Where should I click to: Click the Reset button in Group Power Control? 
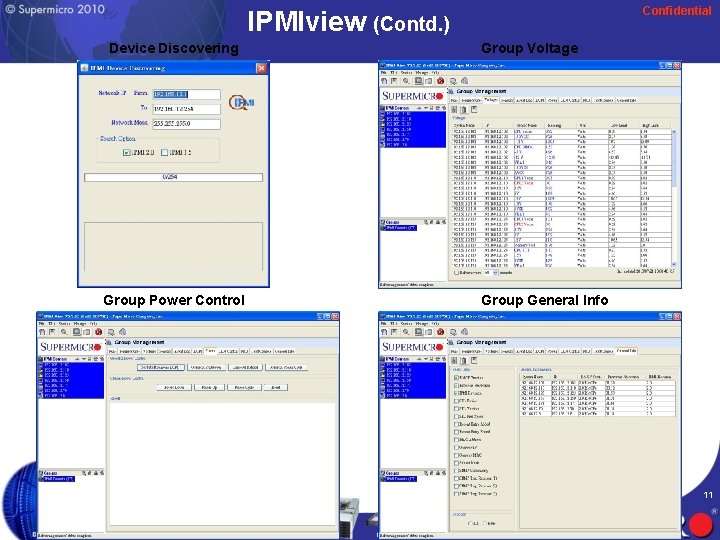point(276,388)
